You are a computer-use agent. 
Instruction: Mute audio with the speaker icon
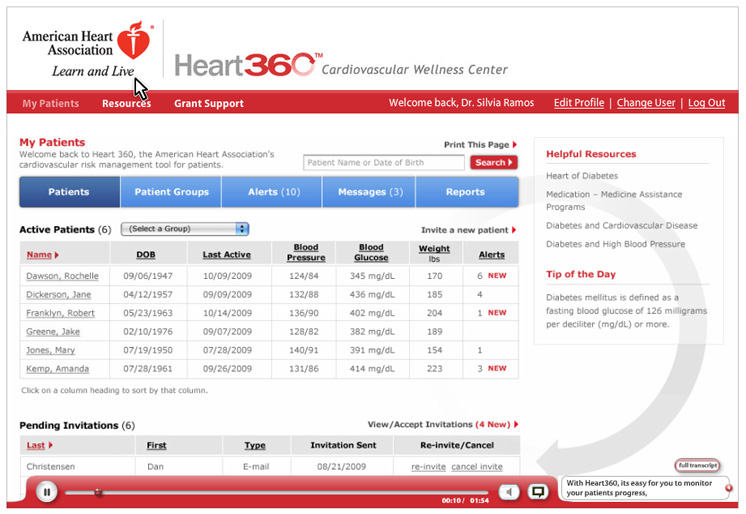[509, 492]
